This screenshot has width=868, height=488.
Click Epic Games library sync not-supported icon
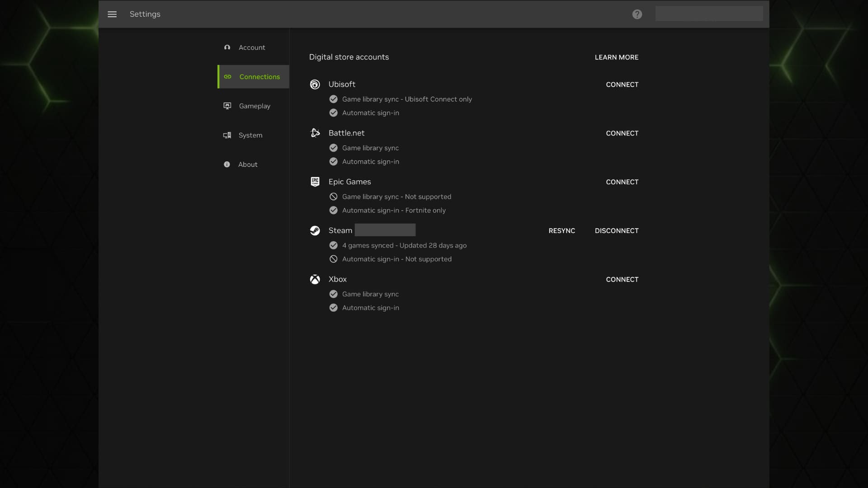click(x=334, y=197)
